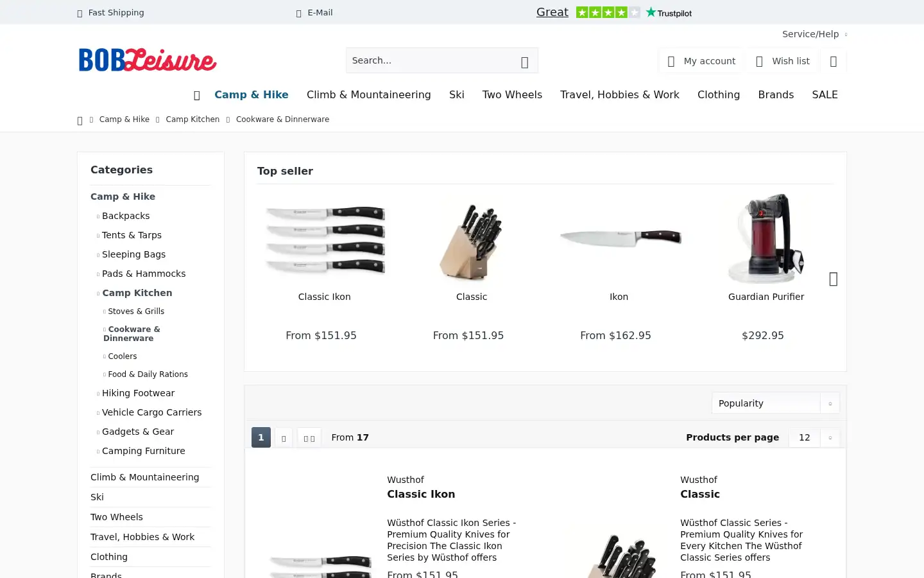Viewport: 924px width, 578px height.
Task: Open the Ski menu item
Action: [457, 94]
